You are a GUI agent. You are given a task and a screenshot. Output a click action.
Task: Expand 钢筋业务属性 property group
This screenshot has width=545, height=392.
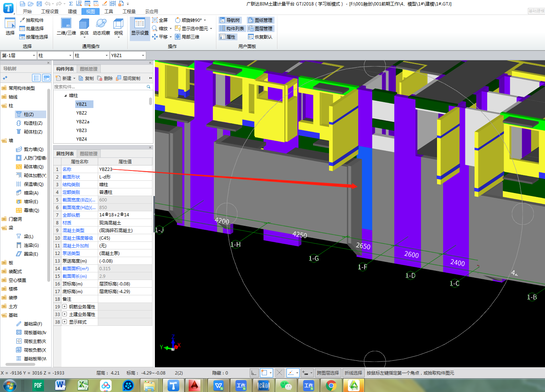click(x=64, y=307)
